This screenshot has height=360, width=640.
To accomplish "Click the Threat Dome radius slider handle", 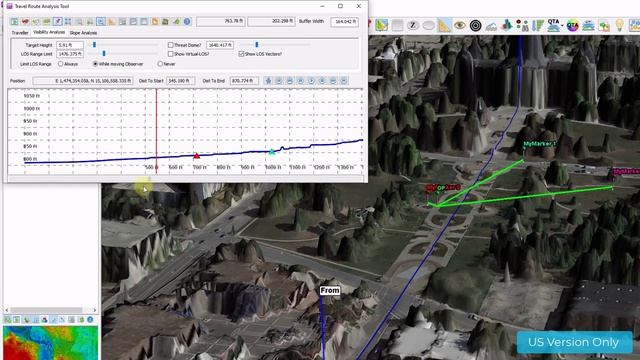I will 257,45.
